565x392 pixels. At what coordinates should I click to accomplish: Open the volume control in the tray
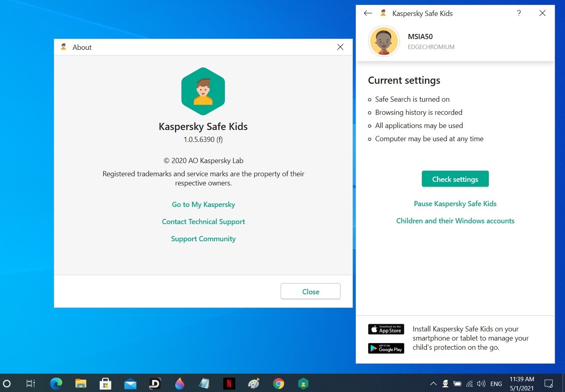pyautogui.click(x=481, y=384)
